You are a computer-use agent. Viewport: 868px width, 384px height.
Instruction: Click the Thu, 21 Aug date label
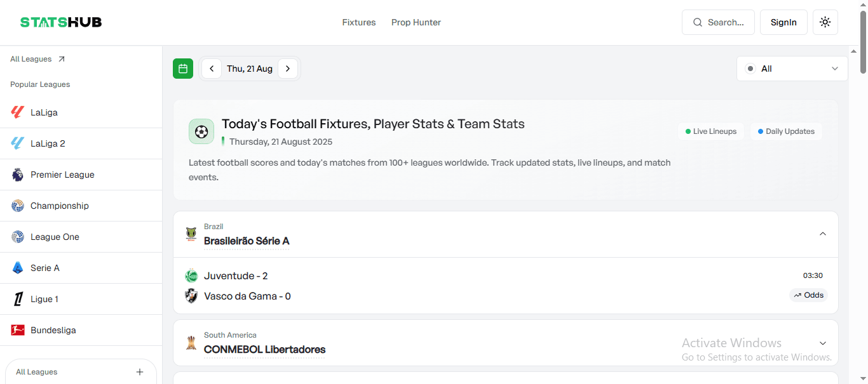250,69
